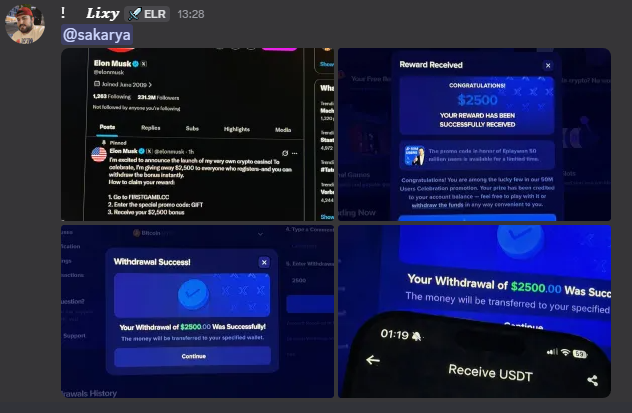Click the back arrow on phone screen
Viewport: 632px width, 413px height.
point(373,360)
